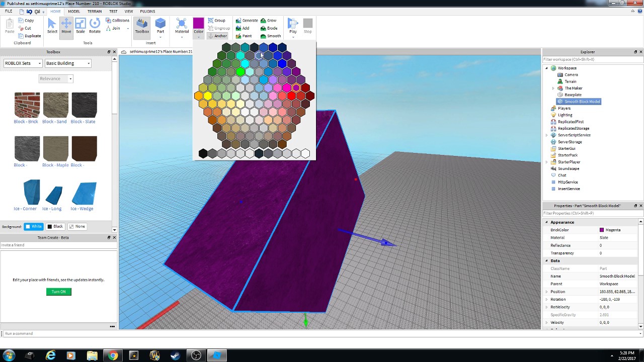The width and height of the screenshot is (644, 362).
Task: Click terrain Generate tool
Action: click(247, 21)
